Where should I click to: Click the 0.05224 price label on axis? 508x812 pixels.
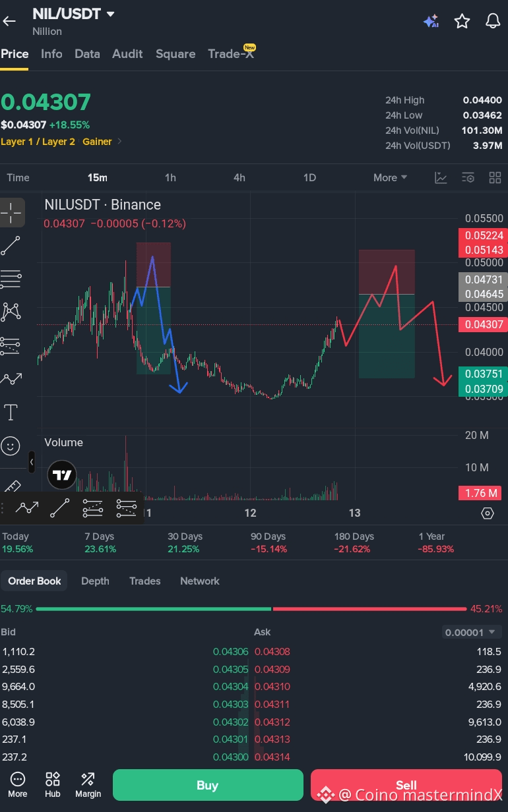click(x=484, y=236)
